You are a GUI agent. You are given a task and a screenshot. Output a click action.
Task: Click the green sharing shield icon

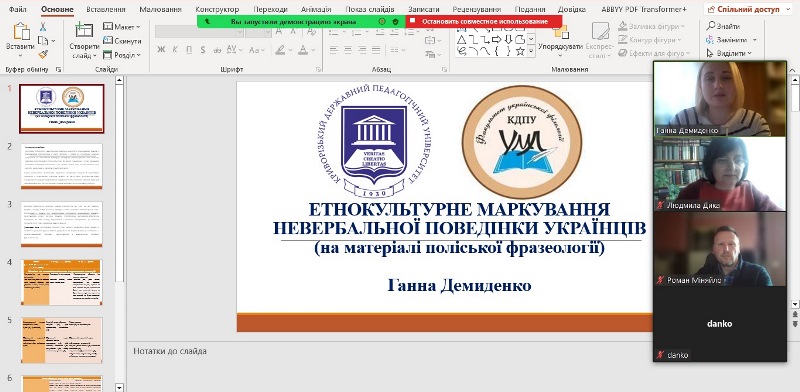tap(395, 21)
